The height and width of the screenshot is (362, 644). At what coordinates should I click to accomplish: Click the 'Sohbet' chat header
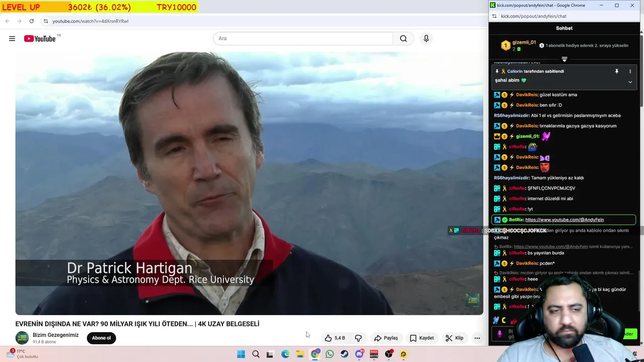click(x=564, y=28)
